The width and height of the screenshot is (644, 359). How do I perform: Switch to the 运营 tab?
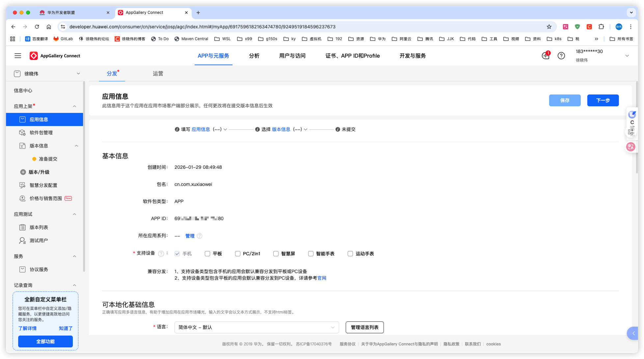pos(158,73)
